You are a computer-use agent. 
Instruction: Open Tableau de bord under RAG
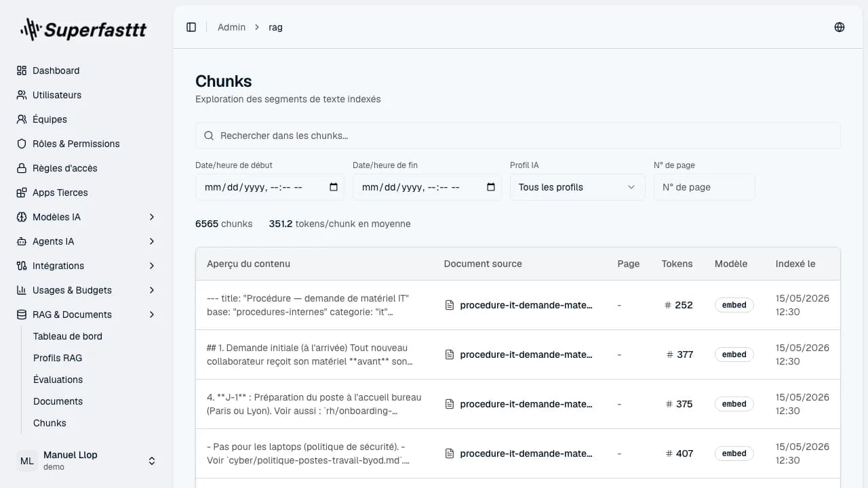68,336
